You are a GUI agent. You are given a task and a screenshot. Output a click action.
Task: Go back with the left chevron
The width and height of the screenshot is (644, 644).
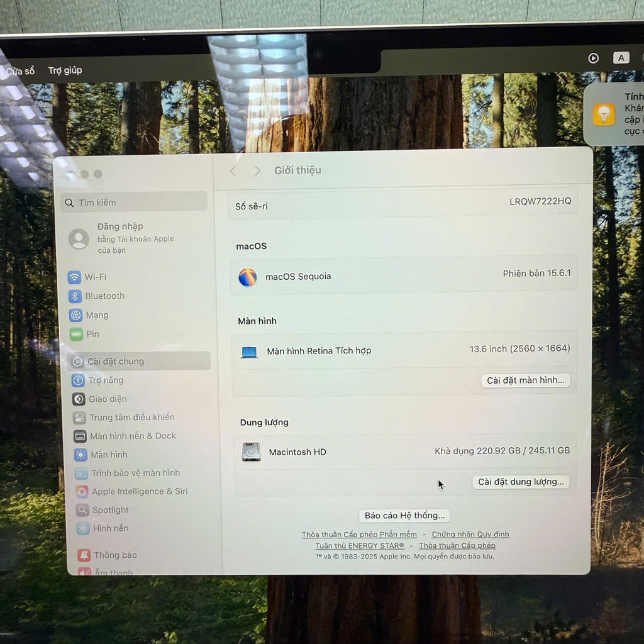[233, 171]
